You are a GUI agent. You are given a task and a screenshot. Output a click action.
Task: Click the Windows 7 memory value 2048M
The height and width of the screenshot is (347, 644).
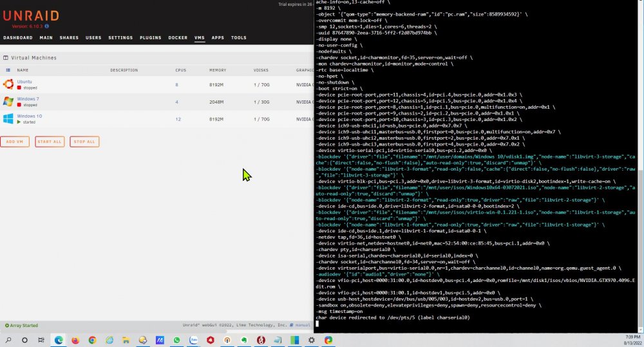(216, 102)
